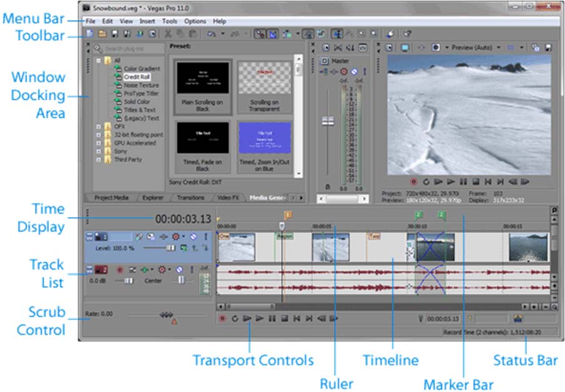The image size is (565, 392).
Task: Switch to the Project Media tab
Action: [111, 198]
